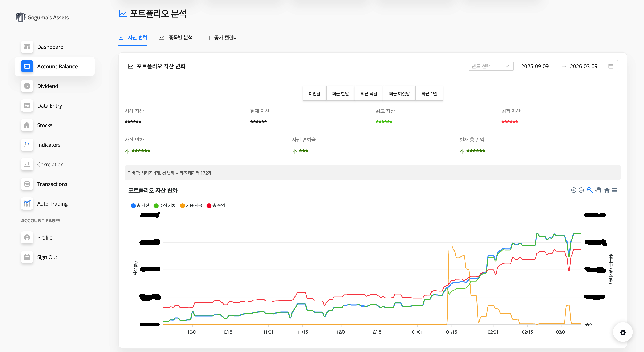The image size is (644, 352).
Task: Toggle the 가용 자금 legend series
Action: tap(191, 205)
